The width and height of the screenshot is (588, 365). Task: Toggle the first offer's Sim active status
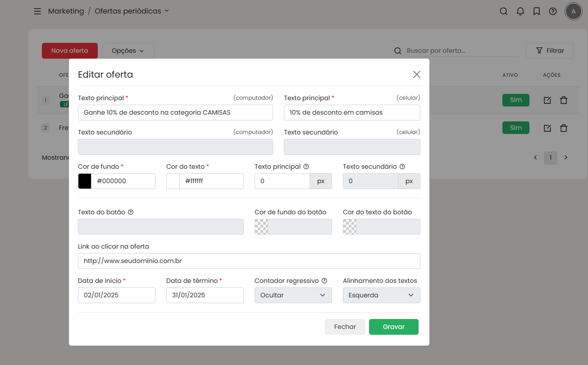pyautogui.click(x=515, y=100)
